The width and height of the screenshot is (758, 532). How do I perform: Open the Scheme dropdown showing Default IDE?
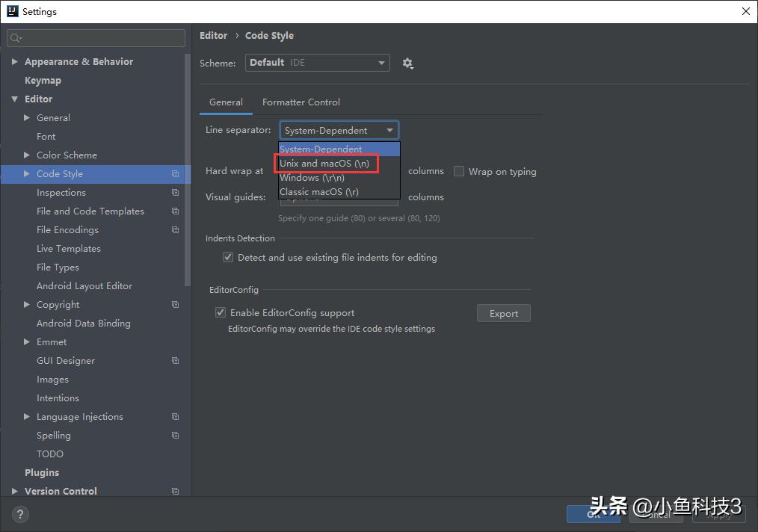[317, 63]
